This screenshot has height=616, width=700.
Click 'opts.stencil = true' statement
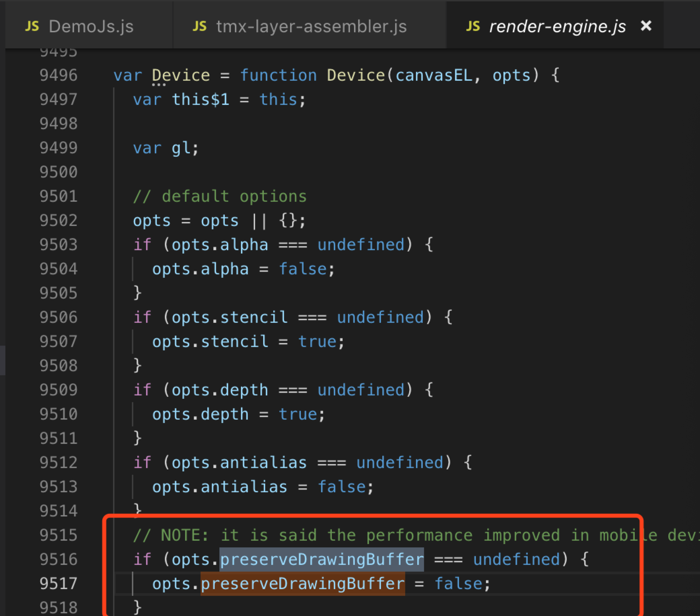248,342
